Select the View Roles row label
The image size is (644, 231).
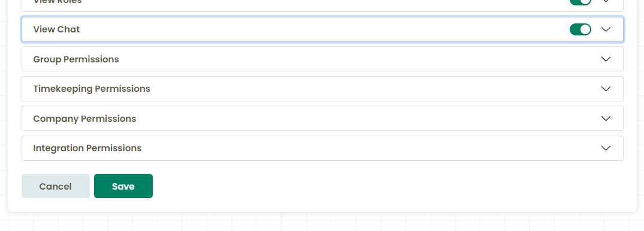[58, 2]
